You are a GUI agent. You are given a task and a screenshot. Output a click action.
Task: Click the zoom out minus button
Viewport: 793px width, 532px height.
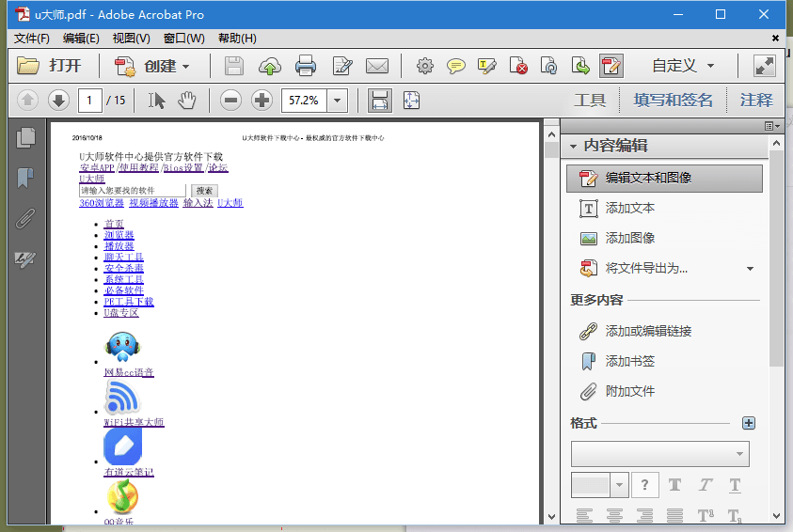click(230, 101)
